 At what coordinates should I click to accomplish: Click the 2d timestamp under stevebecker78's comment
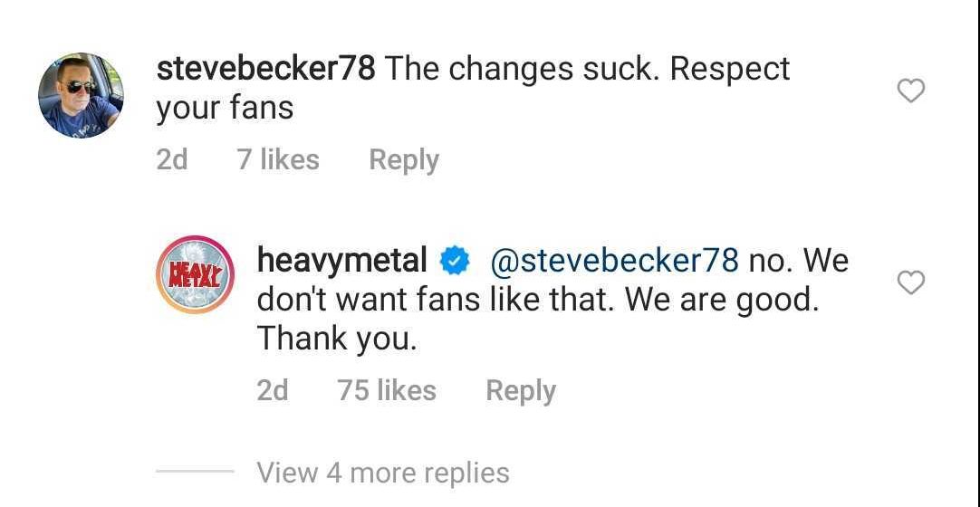172,160
